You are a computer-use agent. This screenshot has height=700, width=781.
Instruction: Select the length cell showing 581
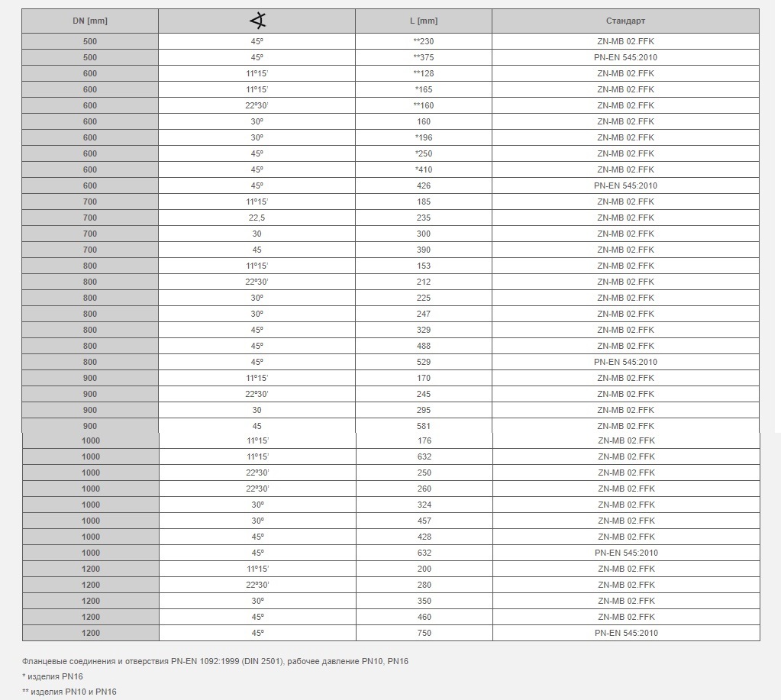coord(424,426)
